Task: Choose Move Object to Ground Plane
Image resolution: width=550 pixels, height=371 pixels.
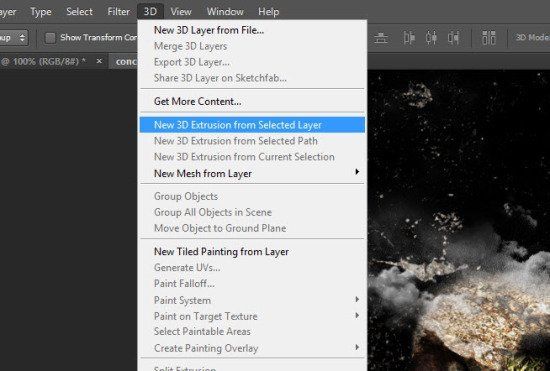Action: point(252,228)
